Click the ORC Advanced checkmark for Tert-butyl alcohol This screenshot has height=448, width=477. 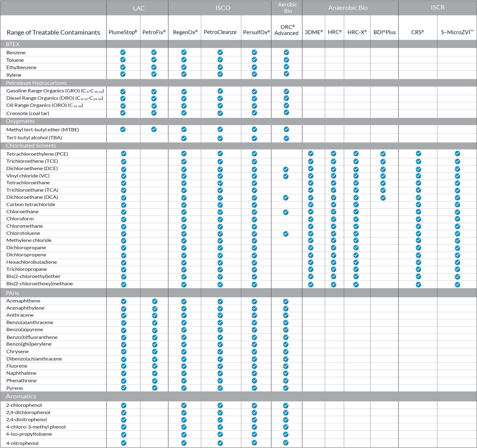[x=286, y=138]
